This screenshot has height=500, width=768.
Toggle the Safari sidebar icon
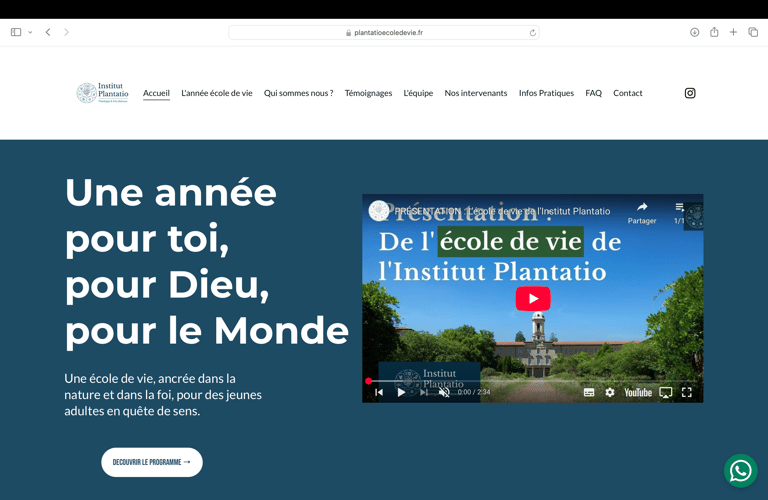pyautogui.click(x=16, y=32)
